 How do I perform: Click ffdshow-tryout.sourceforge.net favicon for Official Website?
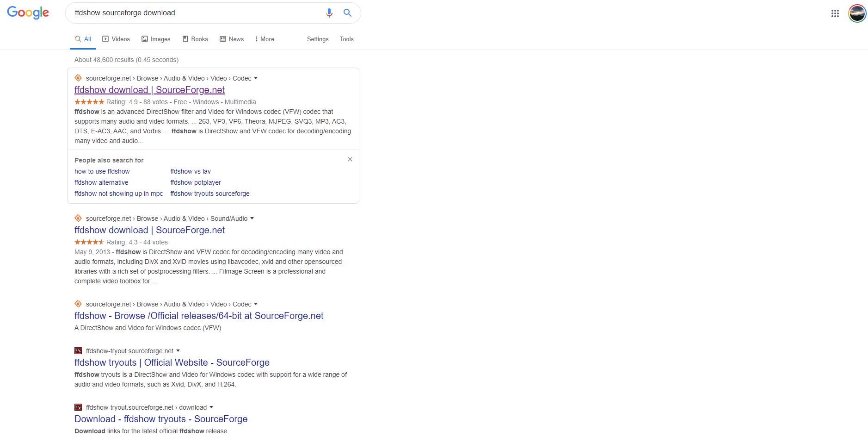tap(78, 350)
